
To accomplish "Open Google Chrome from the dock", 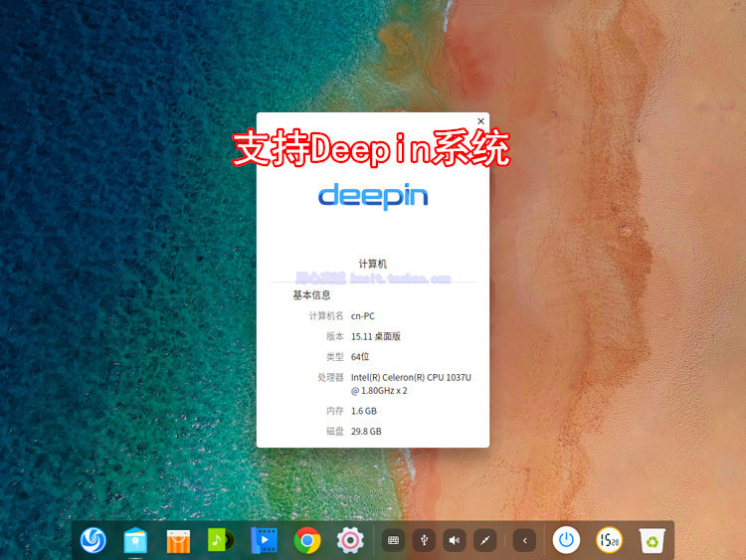I will tap(307, 540).
